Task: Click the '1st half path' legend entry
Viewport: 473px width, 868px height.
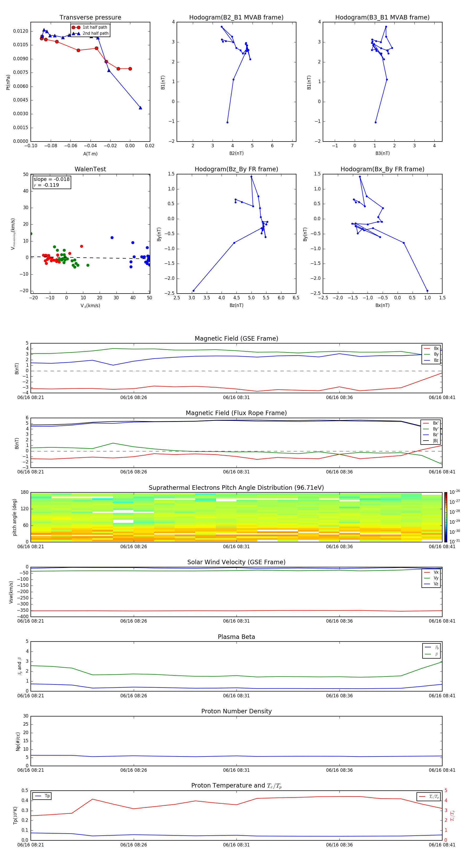Action: (x=90, y=27)
